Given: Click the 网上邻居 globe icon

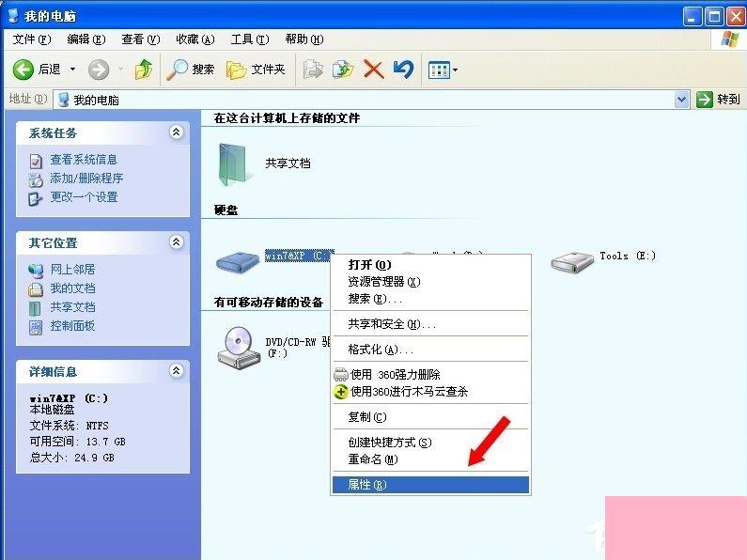Looking at the screenshot, I should pos(36,271).
